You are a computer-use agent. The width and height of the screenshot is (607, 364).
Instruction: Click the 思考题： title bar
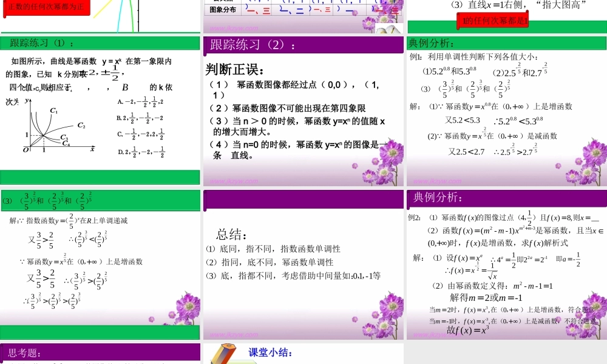pyautogui.click(x=100, y=352)
